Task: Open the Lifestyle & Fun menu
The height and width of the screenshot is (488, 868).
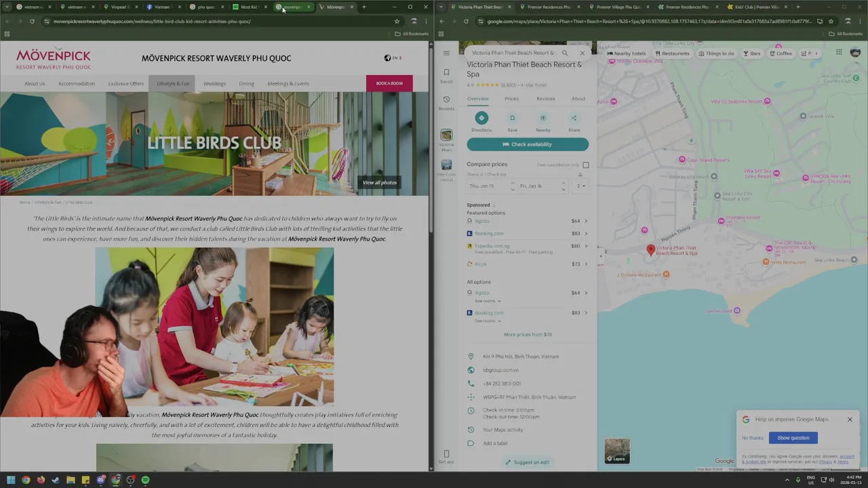Action: click(x=173, y=83)
